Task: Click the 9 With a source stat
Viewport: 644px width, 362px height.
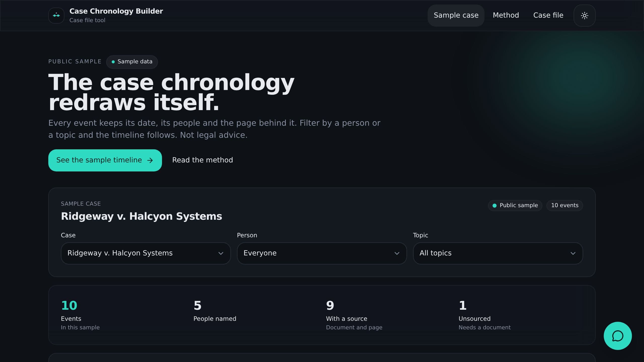Action: pyautogui.click(x=354, y=315)
